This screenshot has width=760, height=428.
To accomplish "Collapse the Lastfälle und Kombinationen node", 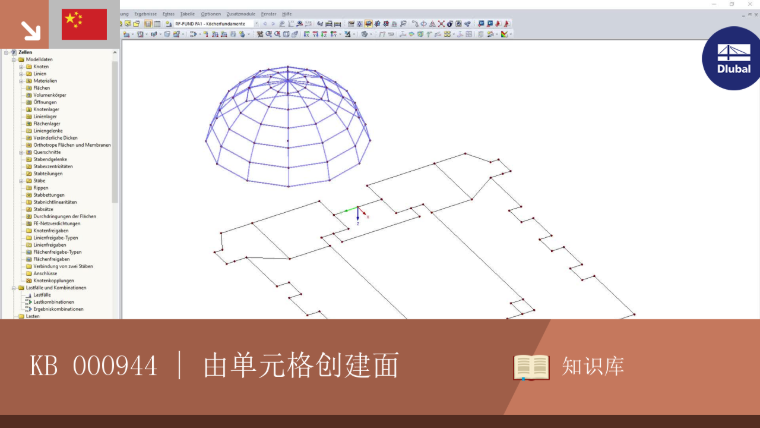I will pyautogui.click(x=14, y=288).
